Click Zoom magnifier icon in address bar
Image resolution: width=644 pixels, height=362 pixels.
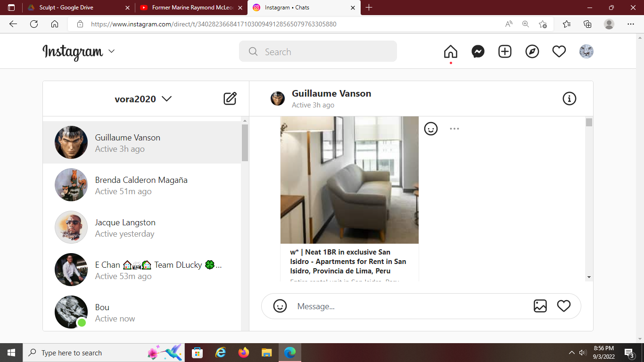[x=526, y=24]
